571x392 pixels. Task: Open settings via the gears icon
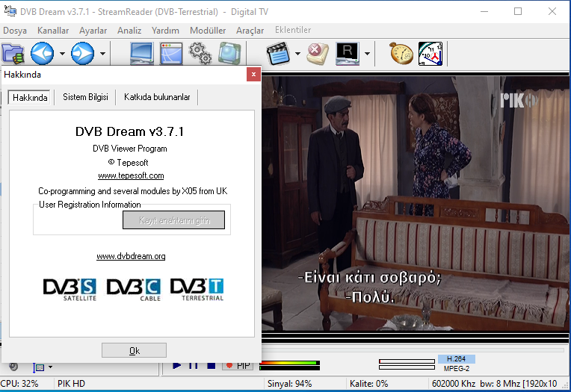(x=200, y=54)
